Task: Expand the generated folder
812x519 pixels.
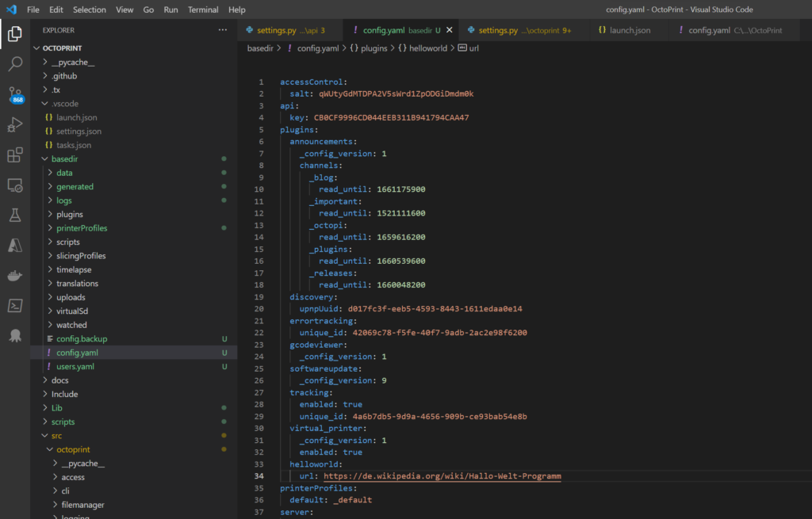Action: [75, 187]
